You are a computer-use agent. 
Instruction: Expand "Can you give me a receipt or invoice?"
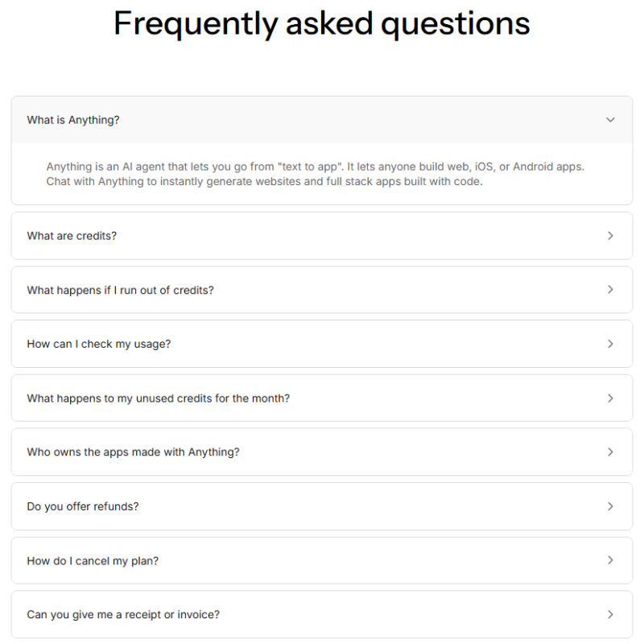pyautogui.click(x=123, y=615)
